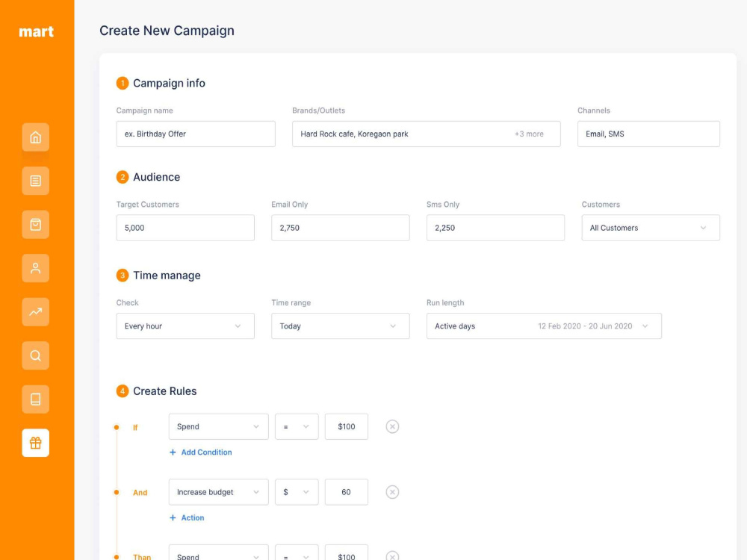
Task: Open the book sidebar icon
Action: coord(35,399)
